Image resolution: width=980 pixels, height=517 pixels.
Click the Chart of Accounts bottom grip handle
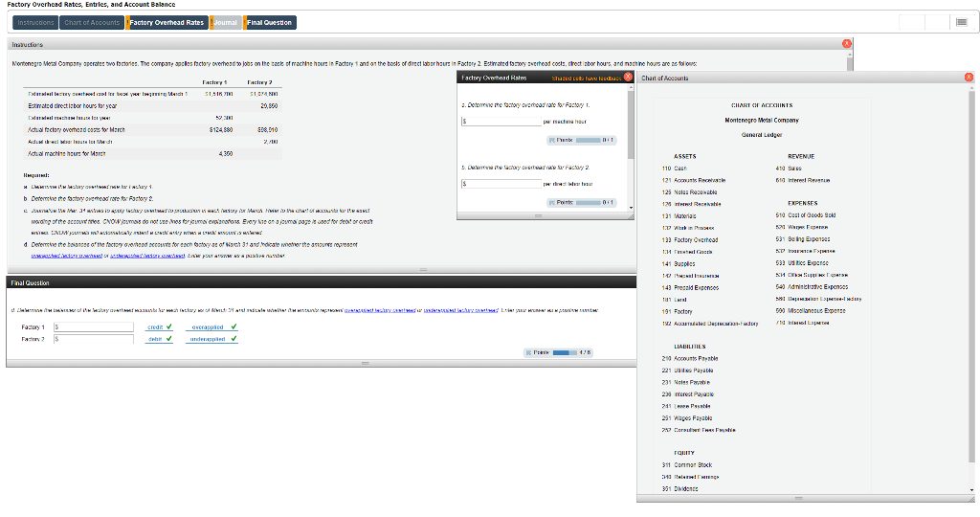tap(798, 498)
